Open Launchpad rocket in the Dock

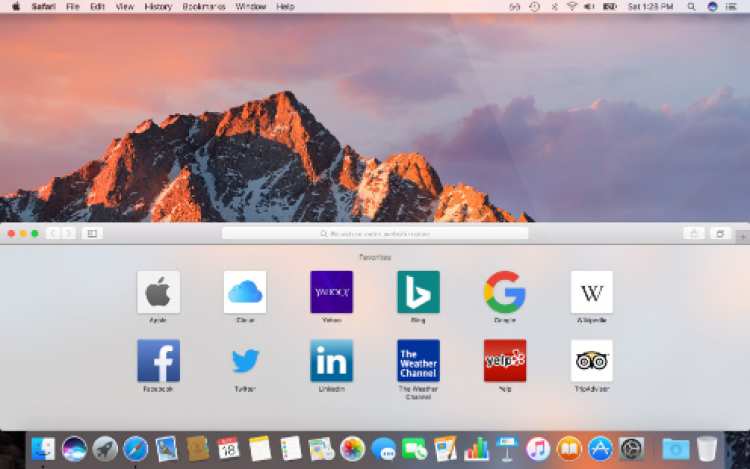[x=105, y=449]
